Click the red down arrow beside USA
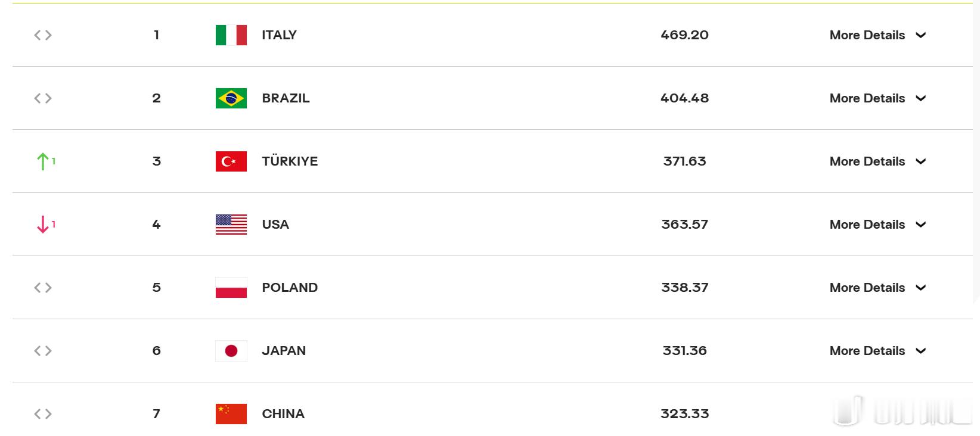 pos(43,225)
